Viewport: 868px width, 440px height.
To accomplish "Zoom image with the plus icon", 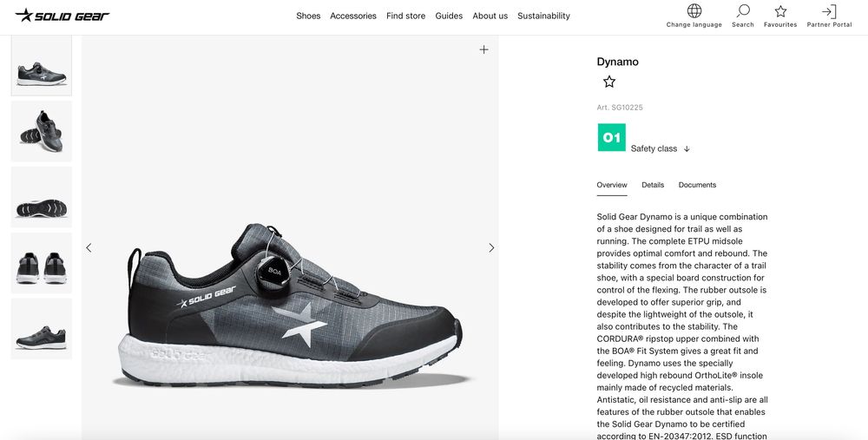I will [x=483, y=49].
